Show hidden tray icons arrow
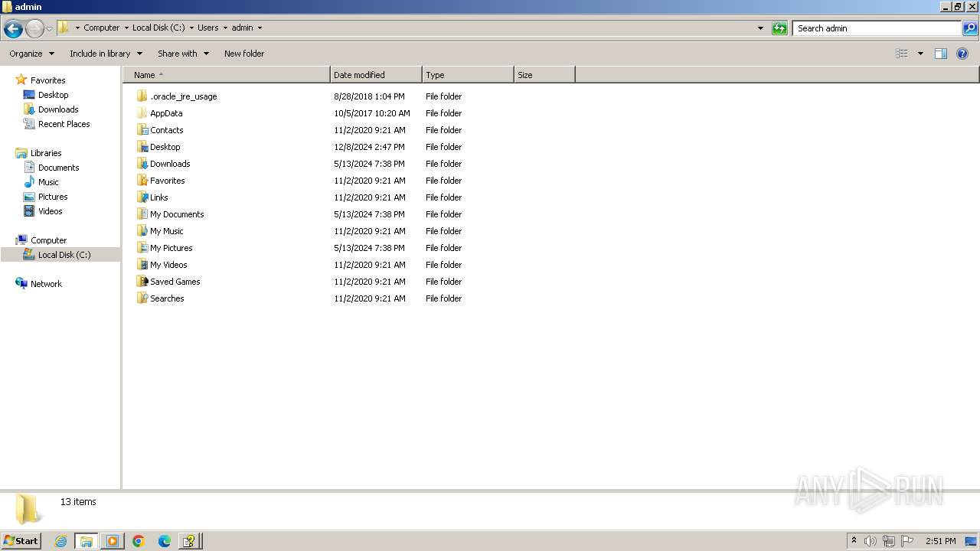980x551 pixels. coord(854,541)
